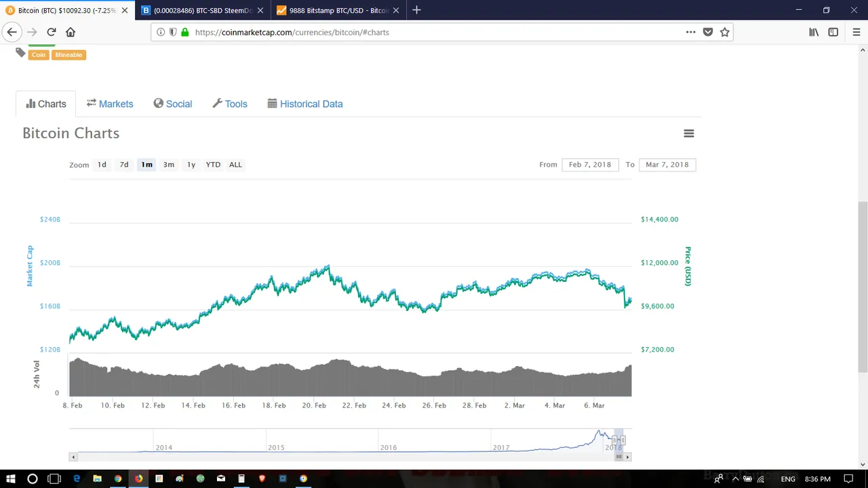Open a new browser tab
Screen dimensions: 868x488
(x=416, y=10)
